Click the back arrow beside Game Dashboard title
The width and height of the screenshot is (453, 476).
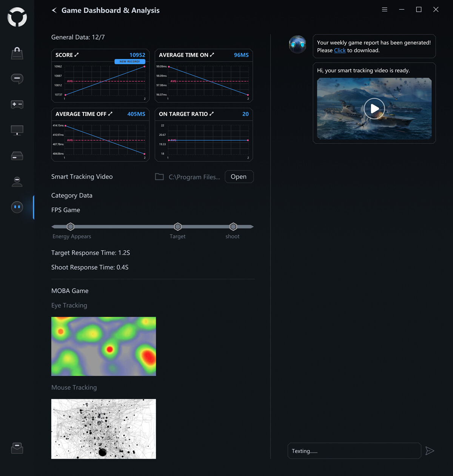[54, 10]
